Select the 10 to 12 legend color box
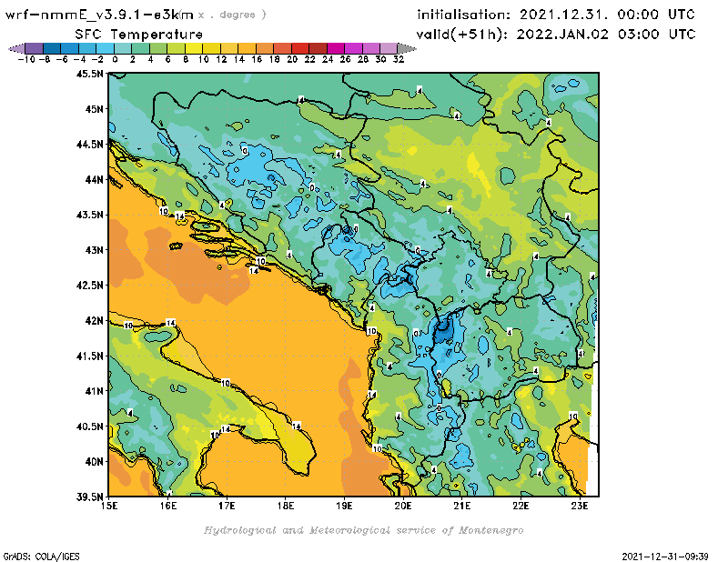The image size is (728, 562). tap(211, 48)
